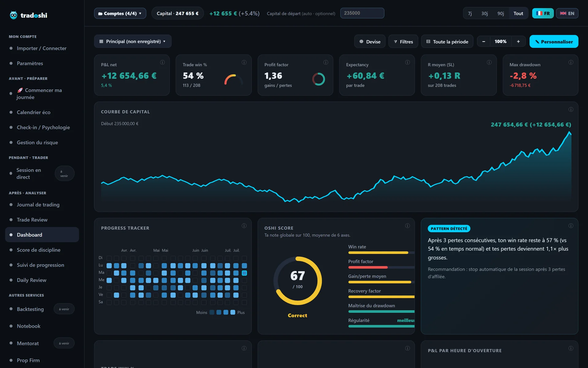The image size is (588, 368).
Task: Open Mentorat sidebar item
Action: [x=42, y=343]
